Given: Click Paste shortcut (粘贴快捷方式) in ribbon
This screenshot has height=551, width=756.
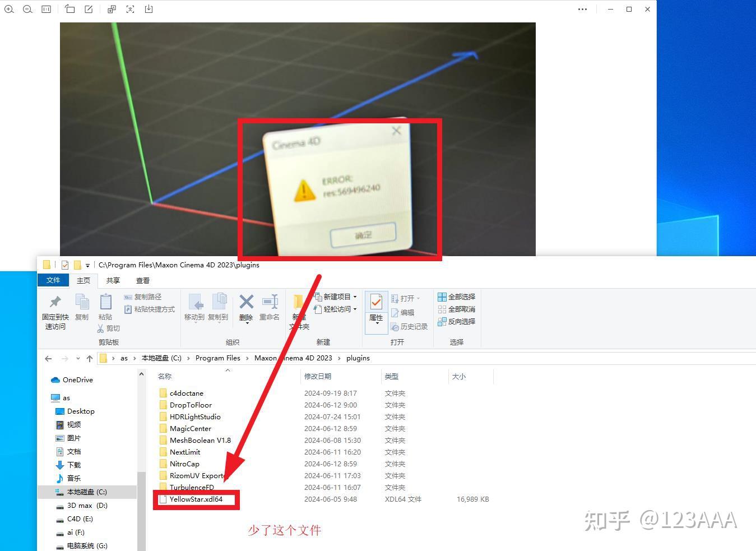Looking at the screenshot, I should pos(149,309).
